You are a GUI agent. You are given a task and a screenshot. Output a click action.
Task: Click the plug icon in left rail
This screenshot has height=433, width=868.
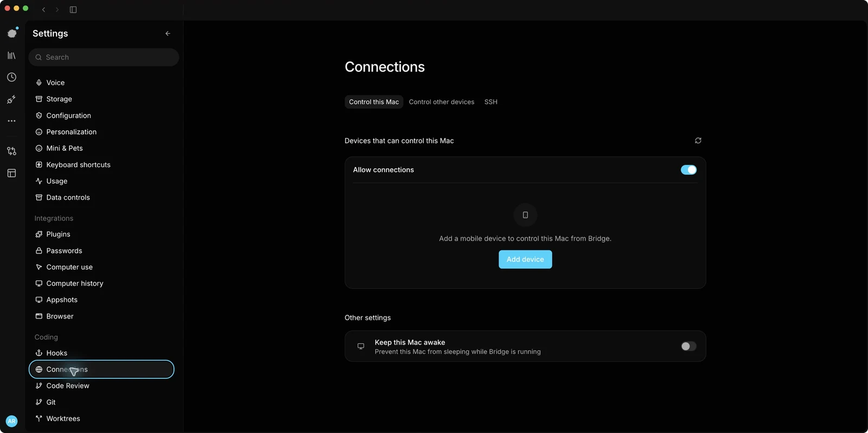coord(11,99)
